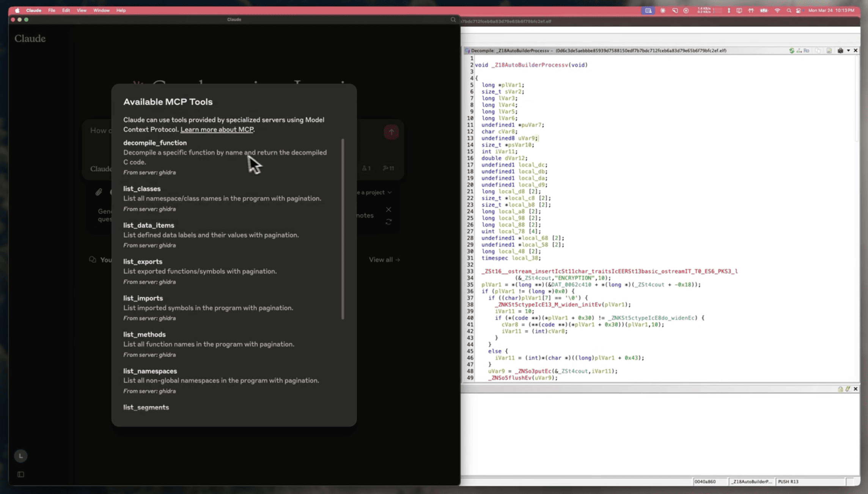
Task: Click the decompiler copy icon
Action: click(x=818, y=50)
